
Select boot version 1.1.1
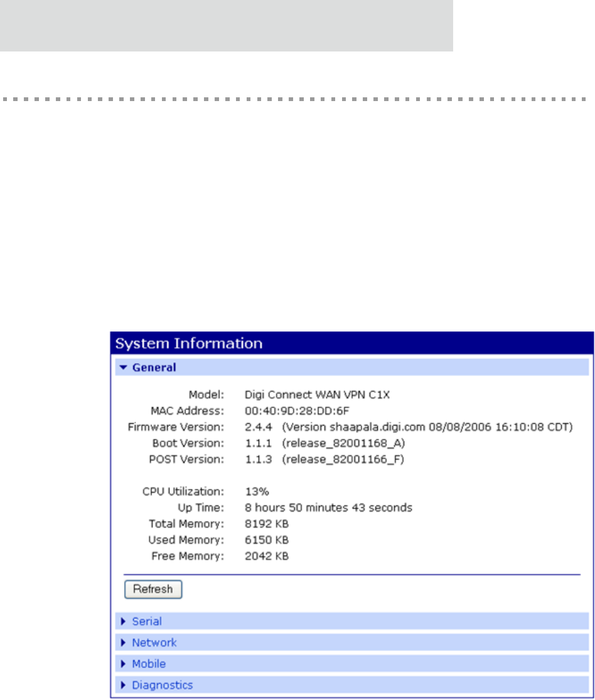coord(259,443)
